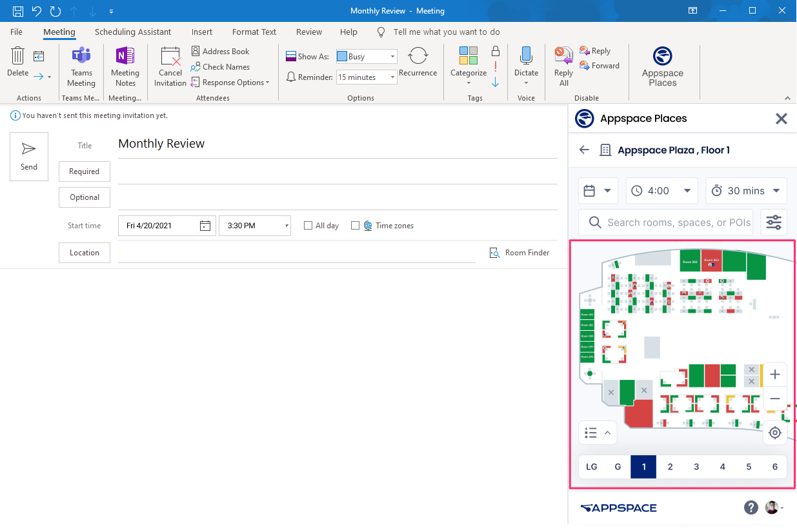Open the Format Text tab
The width and height of the screenshot is (797, 532).
click(x=254, y=32)
